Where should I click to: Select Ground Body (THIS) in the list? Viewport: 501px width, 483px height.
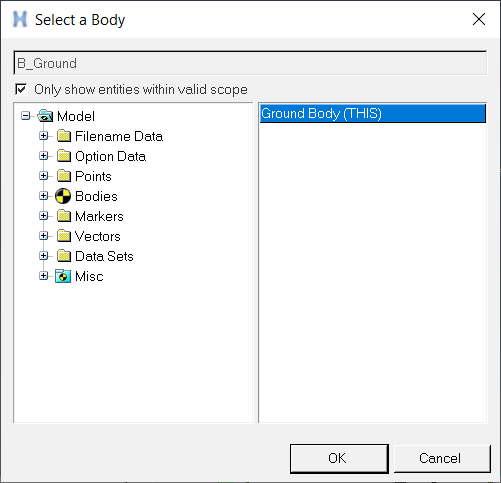pos(373,113)
